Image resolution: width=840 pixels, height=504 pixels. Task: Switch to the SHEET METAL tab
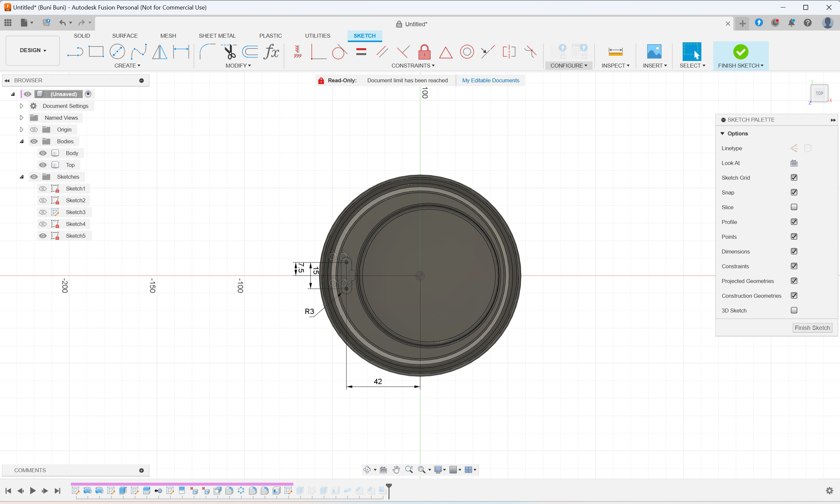point(217,36)
